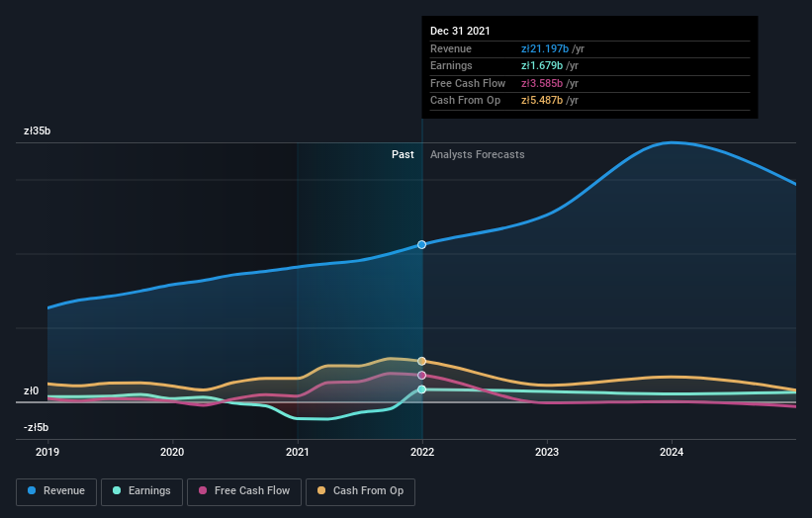Image resolution: width=812 pixels, height=518 pixels.
Task: Click the -zł5b y-axis label
Action: click(x=36, y=427)
